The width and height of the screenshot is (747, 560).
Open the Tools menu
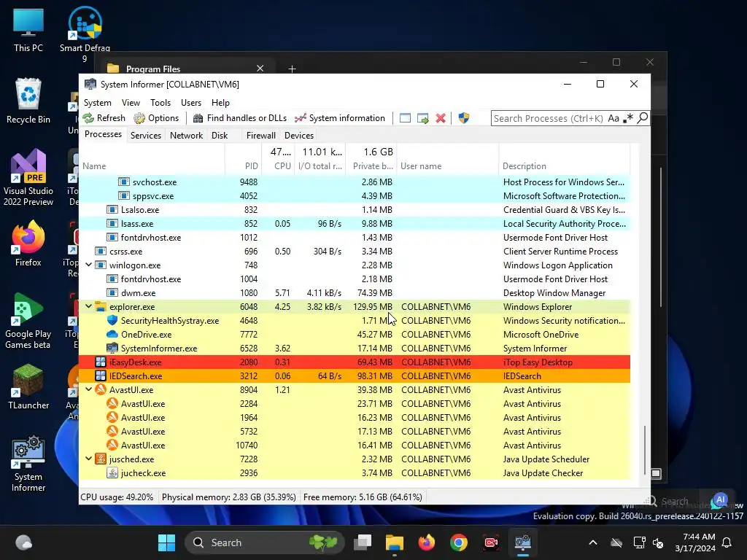(x=160, y=103)
